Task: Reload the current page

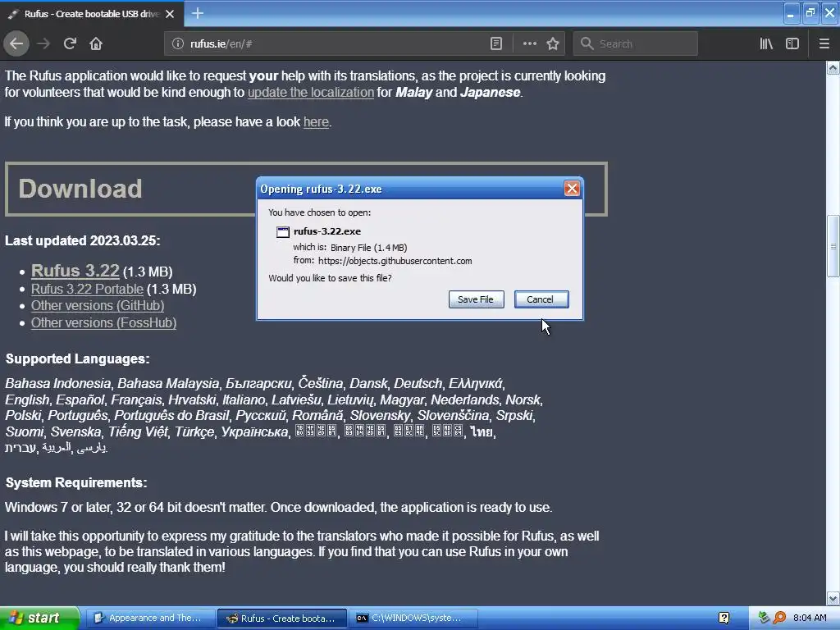Action: (70, 43)
